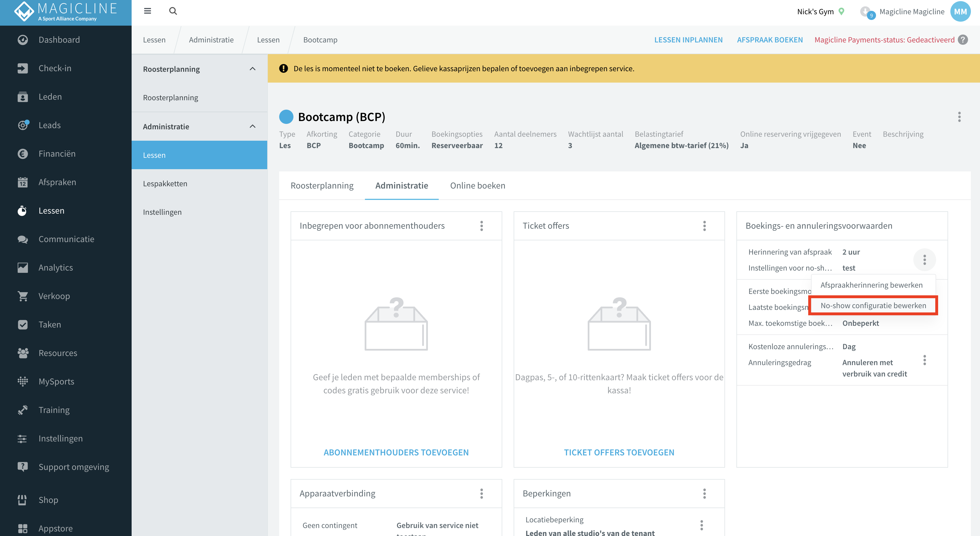Viewport: 980px width, 536px height.
Task: Click LESSEN INPLANNEN button
Action: point(688,40)
